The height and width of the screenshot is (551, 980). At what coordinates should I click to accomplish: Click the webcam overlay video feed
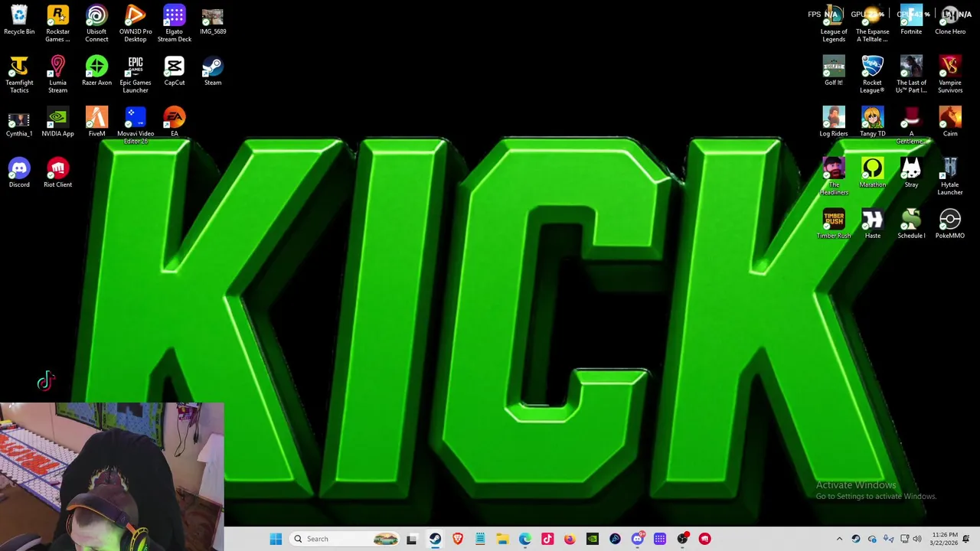(x=112, y=477)
